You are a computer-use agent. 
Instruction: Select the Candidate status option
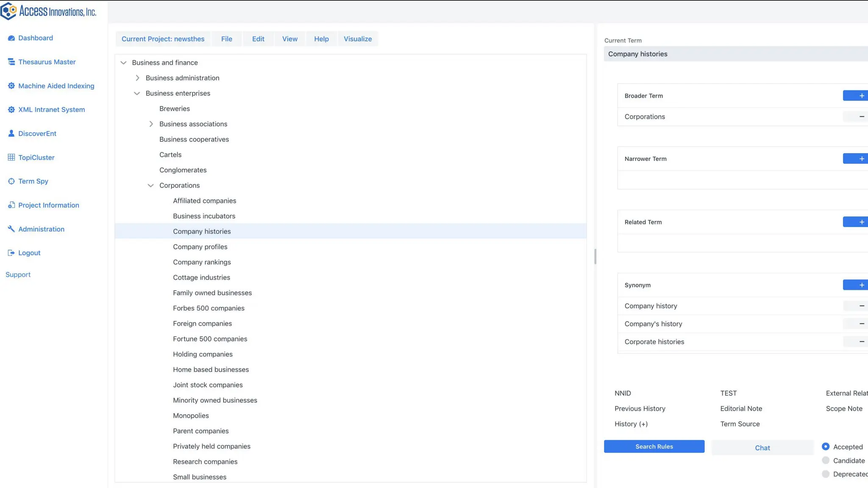(825, 460)
